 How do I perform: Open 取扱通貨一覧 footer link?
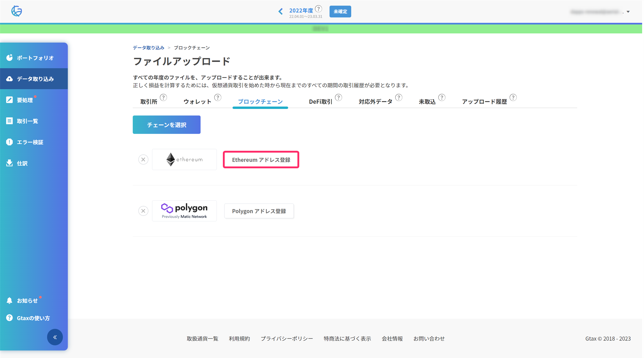[x=202, y=339]
